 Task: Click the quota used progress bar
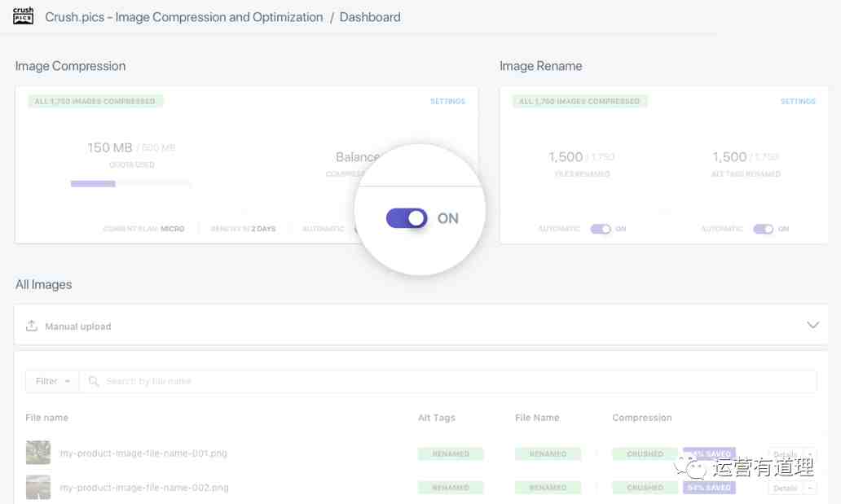(x=130, y=184)
